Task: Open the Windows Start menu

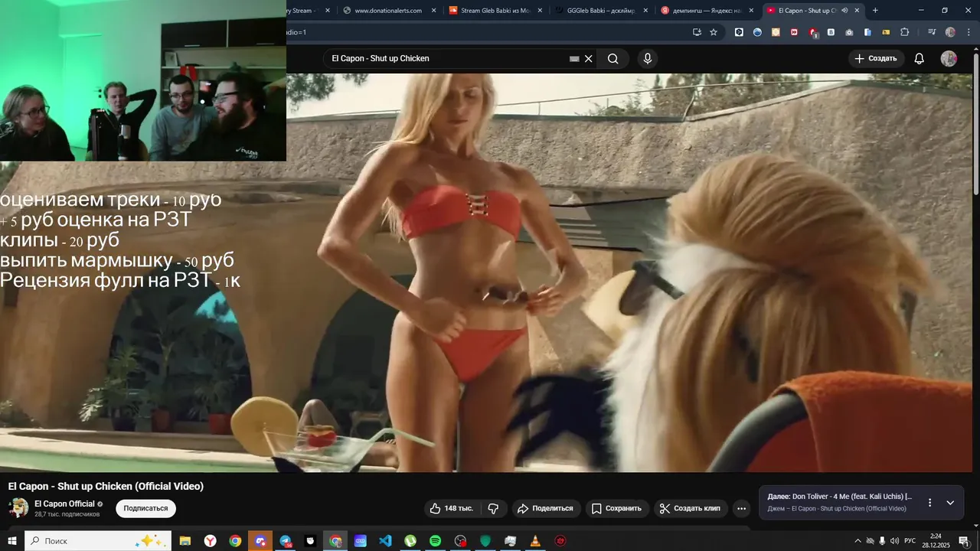Action: coord(12,541)
